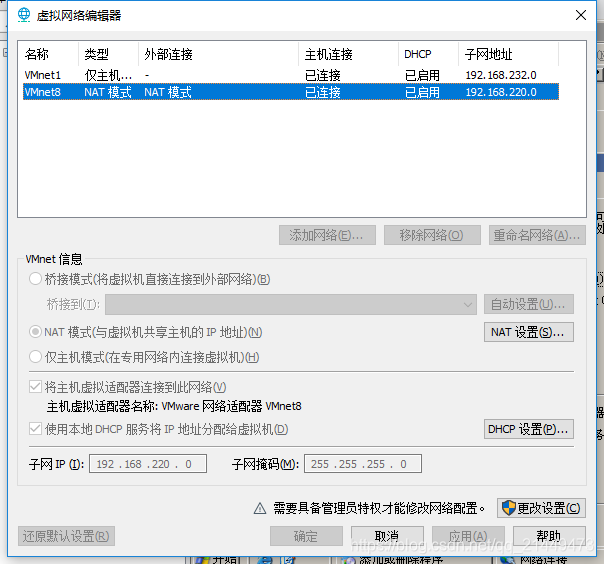
Task: Click the 类型 column header
Action: click(108, 54)
